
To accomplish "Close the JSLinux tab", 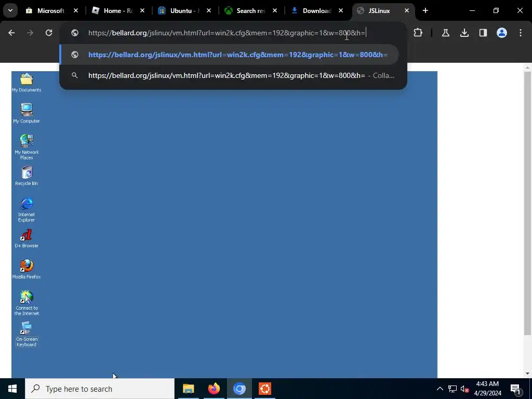I will pyautogui.click(x=407, y=10).
